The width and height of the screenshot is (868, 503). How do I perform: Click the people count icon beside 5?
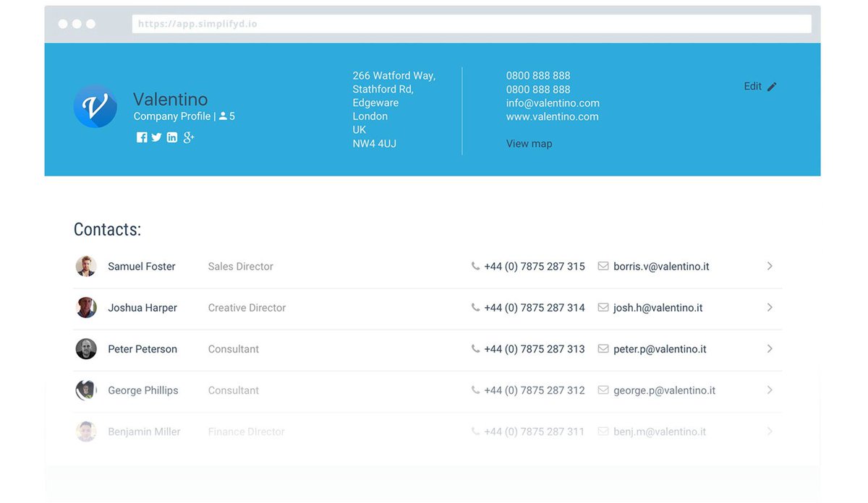point(223,116)
